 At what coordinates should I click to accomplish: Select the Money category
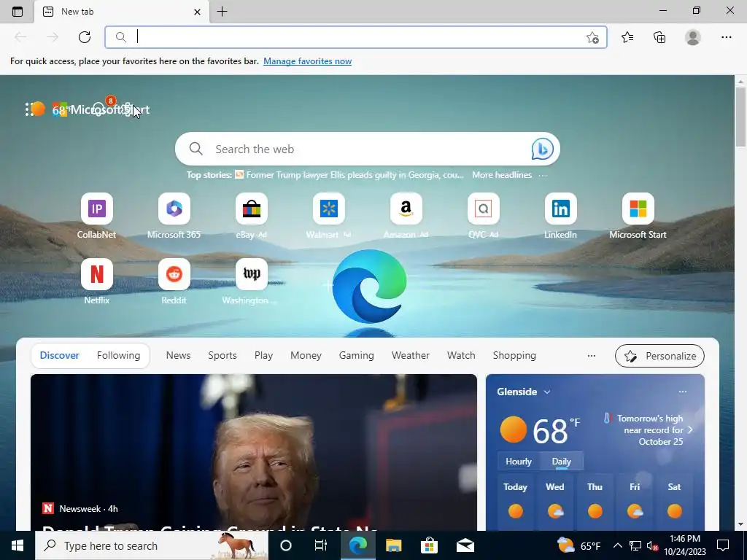coord(306,356)
